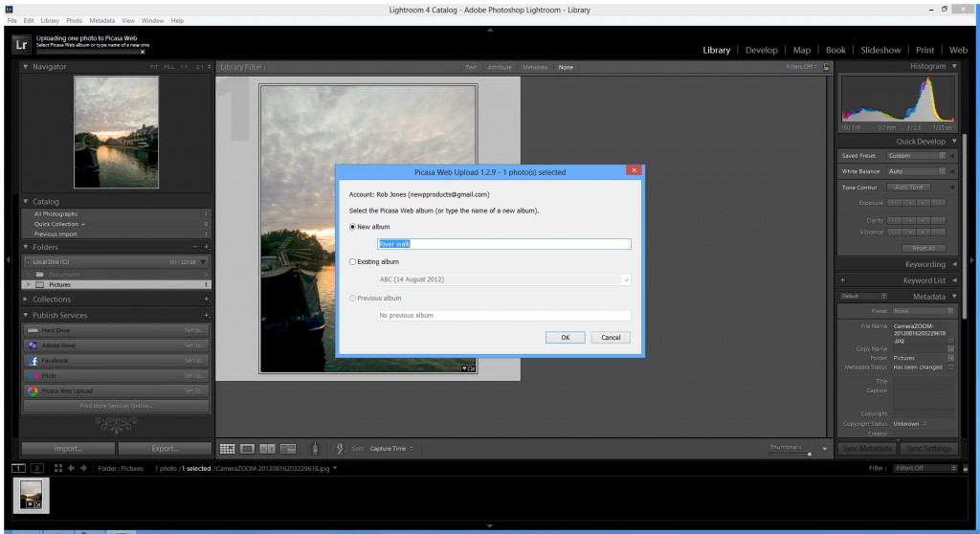Show the second monitor window button
This screenshot has width=980, height=534.
pos(37,468)
